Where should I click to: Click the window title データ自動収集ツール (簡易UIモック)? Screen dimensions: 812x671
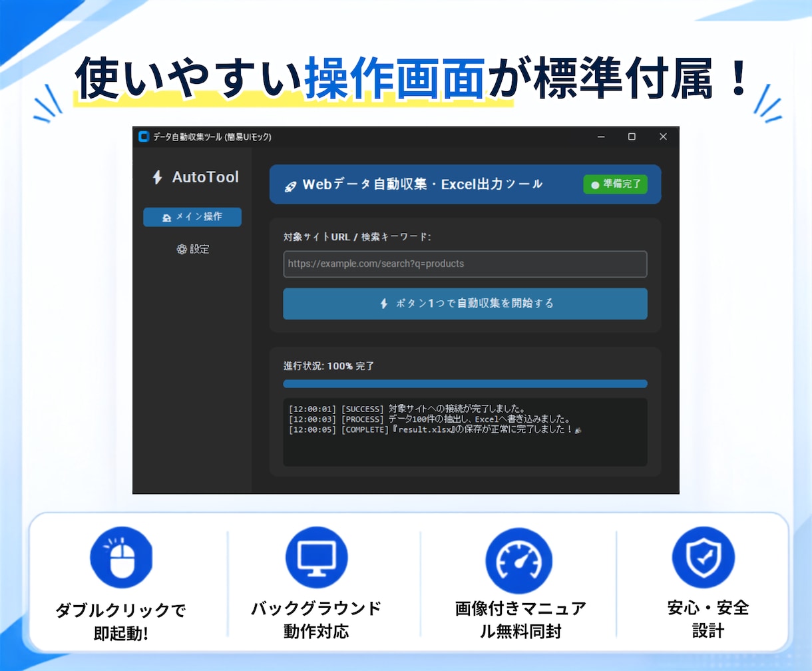212,136
